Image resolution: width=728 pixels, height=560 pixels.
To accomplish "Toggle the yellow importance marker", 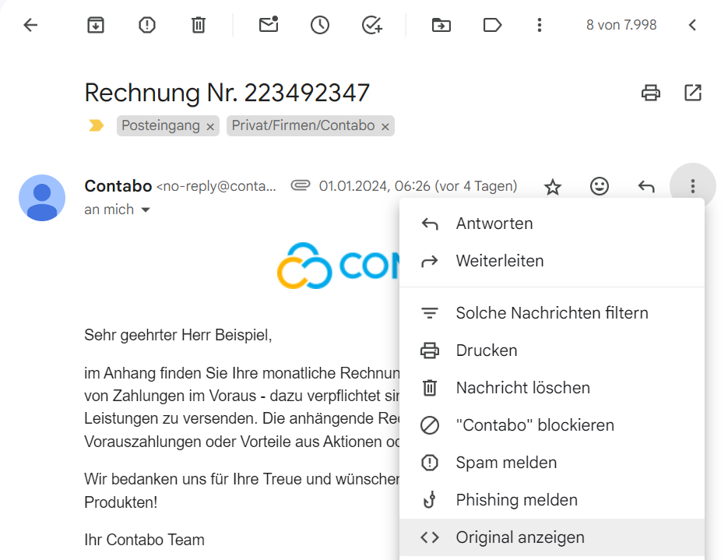I will pos(97,125).
